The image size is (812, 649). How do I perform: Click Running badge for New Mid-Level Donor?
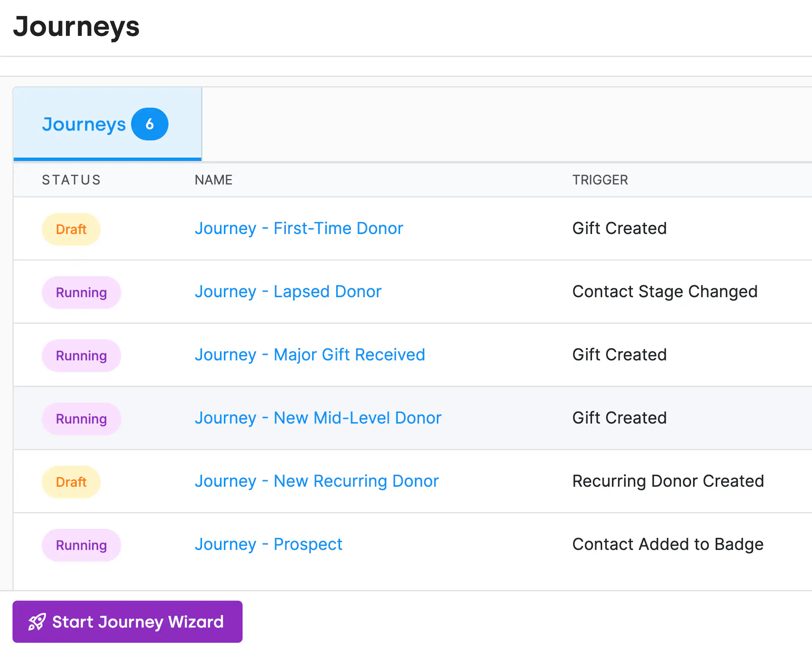coord(81,419)
